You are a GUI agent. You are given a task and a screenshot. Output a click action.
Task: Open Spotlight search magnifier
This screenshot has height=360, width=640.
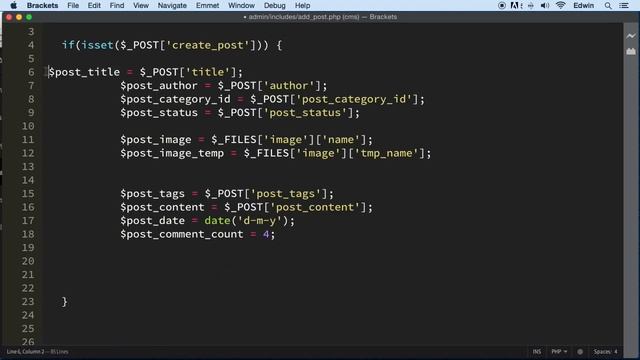pos(608,5)
